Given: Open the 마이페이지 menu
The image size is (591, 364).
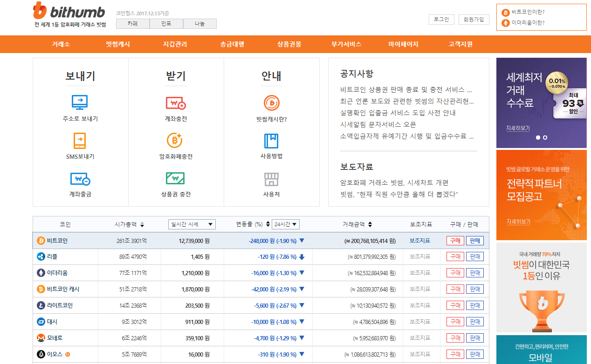Looking at the screenshot, I should click(x=404, y=44).
